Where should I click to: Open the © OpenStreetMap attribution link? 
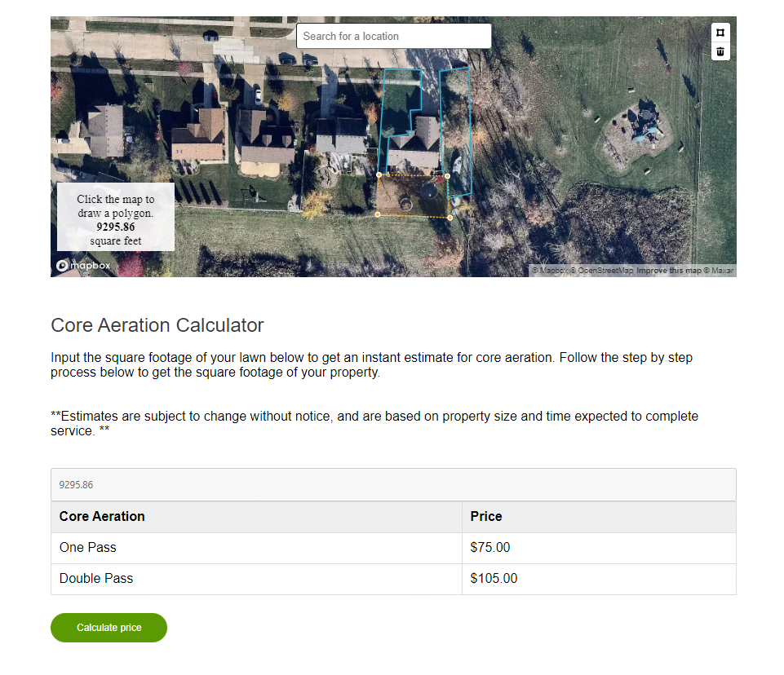tap(602, 271)
